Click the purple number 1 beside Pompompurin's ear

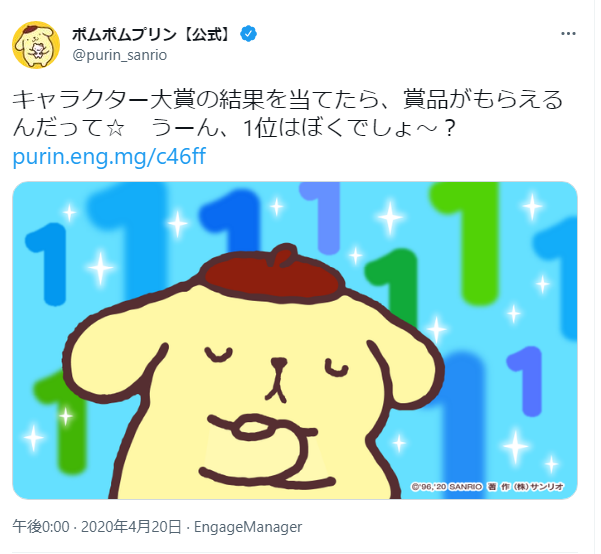click(527, 381)
